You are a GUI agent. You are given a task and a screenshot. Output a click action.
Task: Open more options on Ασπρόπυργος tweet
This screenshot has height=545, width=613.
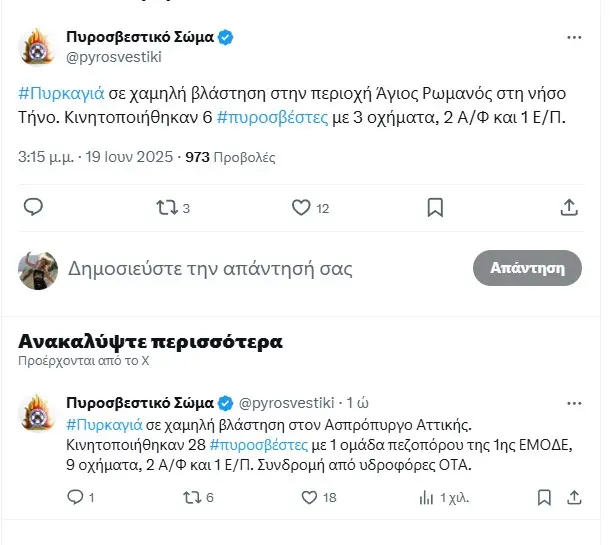pos(574,403)
